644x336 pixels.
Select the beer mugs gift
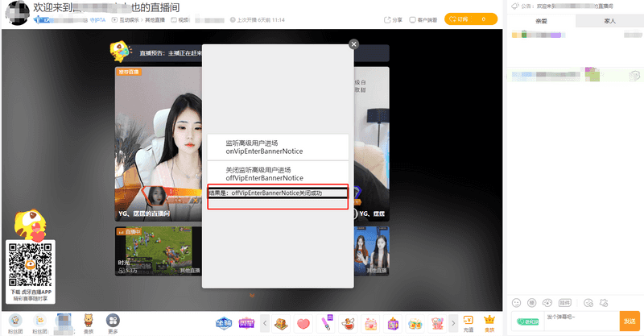point(415,324)
